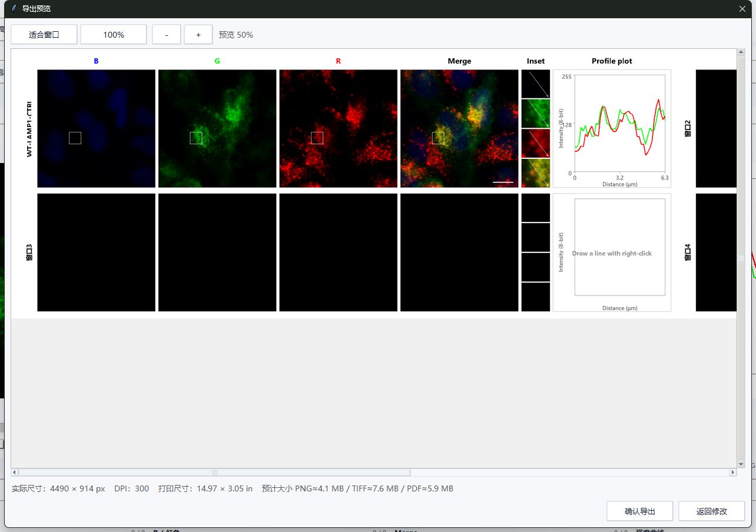Click the estimated file size text
Viewport: 756px width, 532px height.
tap(357, 488)
